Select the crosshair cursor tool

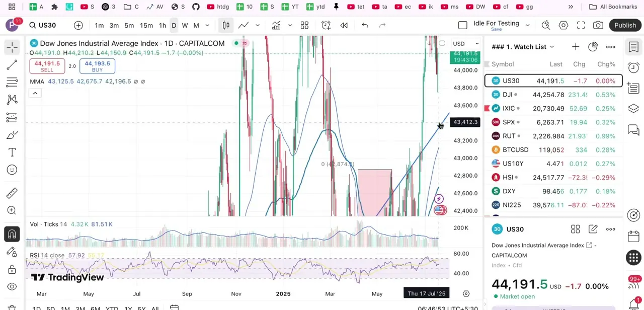(x=12, y=47)
